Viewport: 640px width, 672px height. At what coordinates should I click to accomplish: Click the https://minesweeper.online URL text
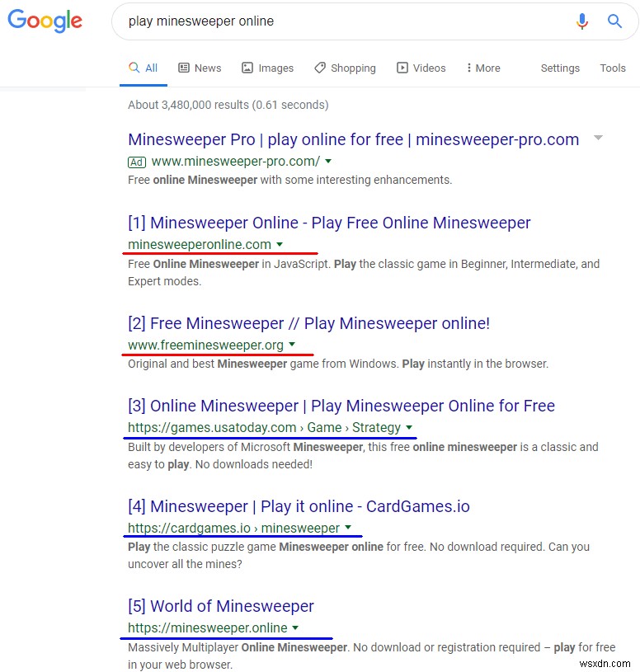[208, 627]
